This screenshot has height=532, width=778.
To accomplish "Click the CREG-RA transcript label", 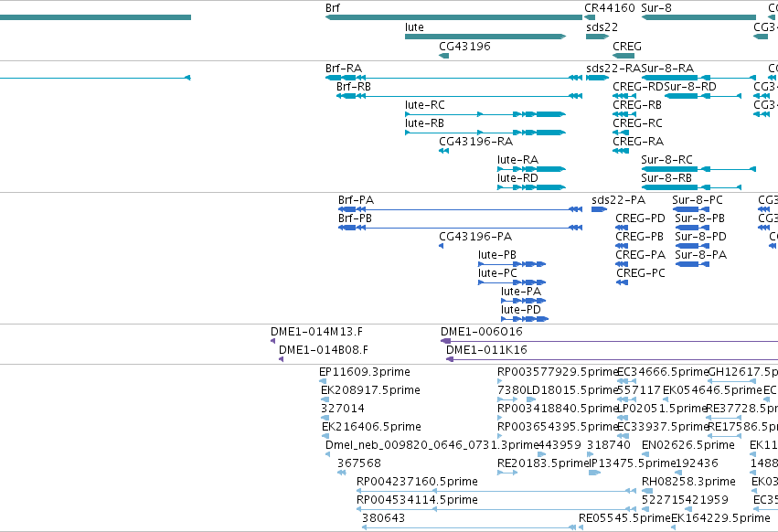I will point(637,142).
